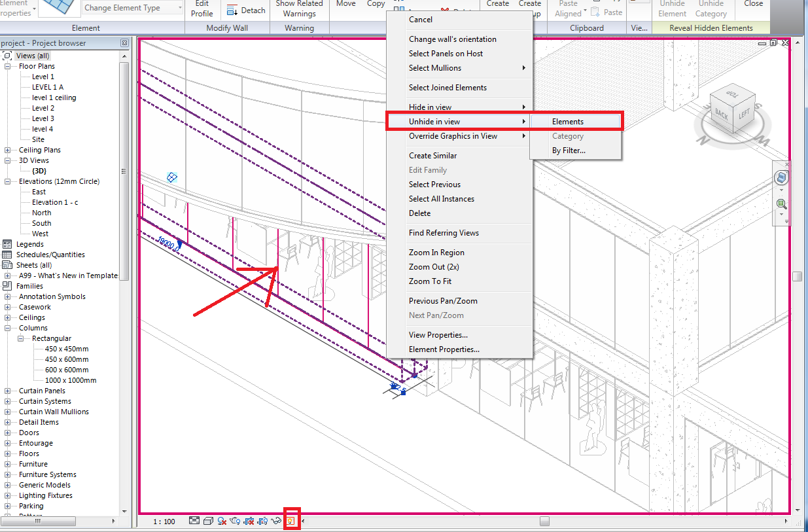This screenshot has height=532, width=808.
Task: Open the Change Element Type dropdown
Action: (x=131, y=7)
